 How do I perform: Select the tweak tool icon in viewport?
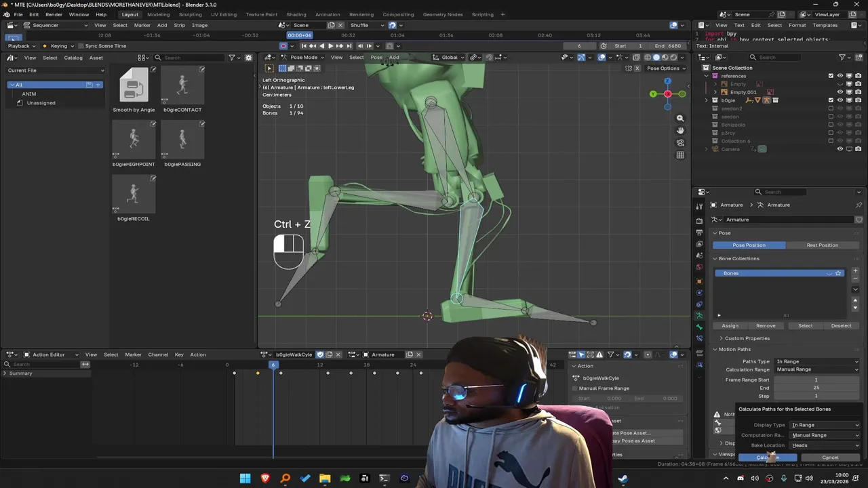pyautogui.click(x=269, y=68)
